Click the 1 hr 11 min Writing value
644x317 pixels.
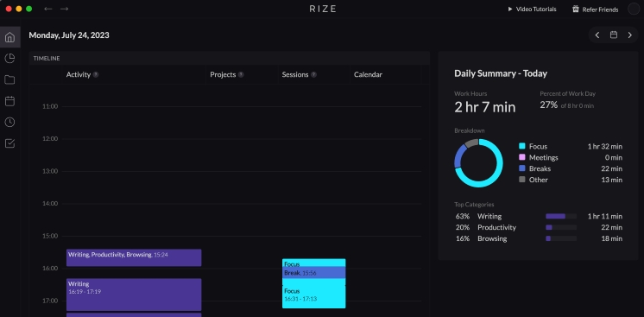604,216
